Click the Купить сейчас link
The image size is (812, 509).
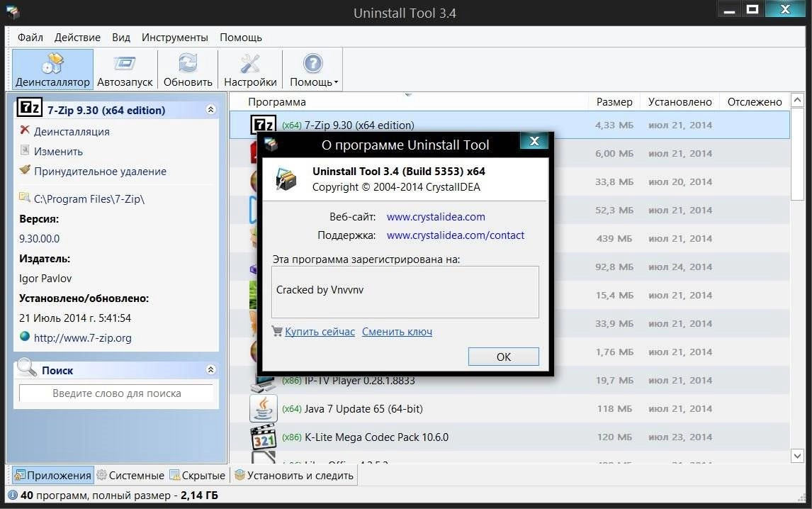(x=320, y=332)
